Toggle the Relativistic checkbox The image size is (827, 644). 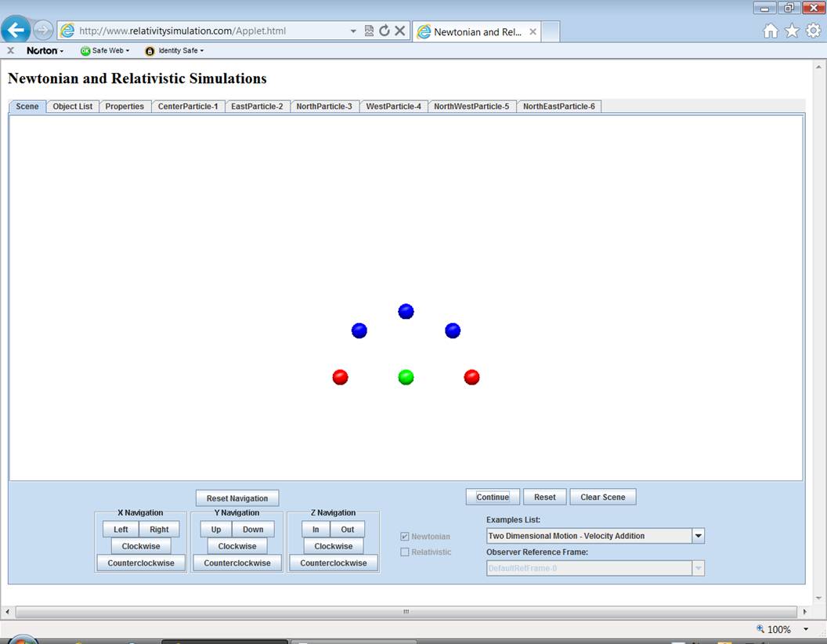pos(405,552)
